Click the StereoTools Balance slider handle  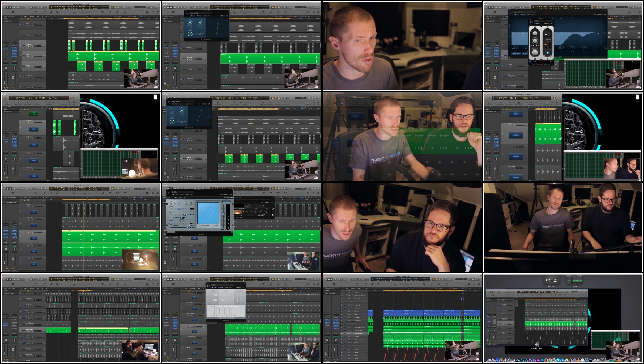[x=179, y=209]
